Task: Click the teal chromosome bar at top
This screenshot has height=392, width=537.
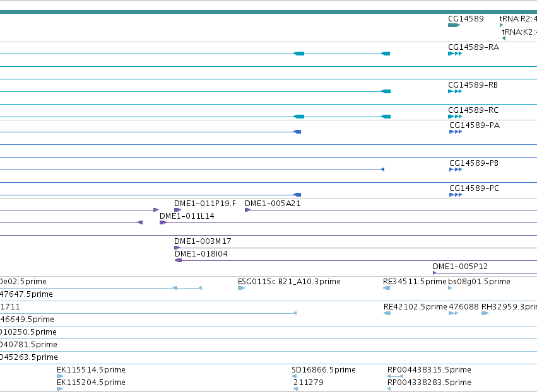Action: [269, 12]
